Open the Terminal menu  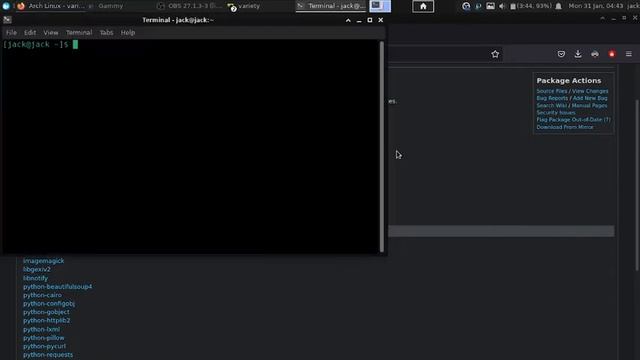(79, 32)
